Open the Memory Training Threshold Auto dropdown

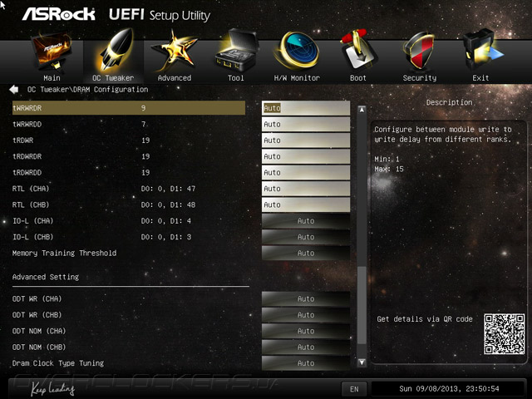(x=306, y=253)
